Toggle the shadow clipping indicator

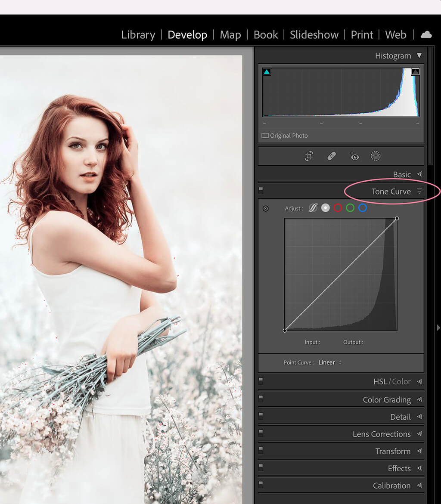click(267, 71)
